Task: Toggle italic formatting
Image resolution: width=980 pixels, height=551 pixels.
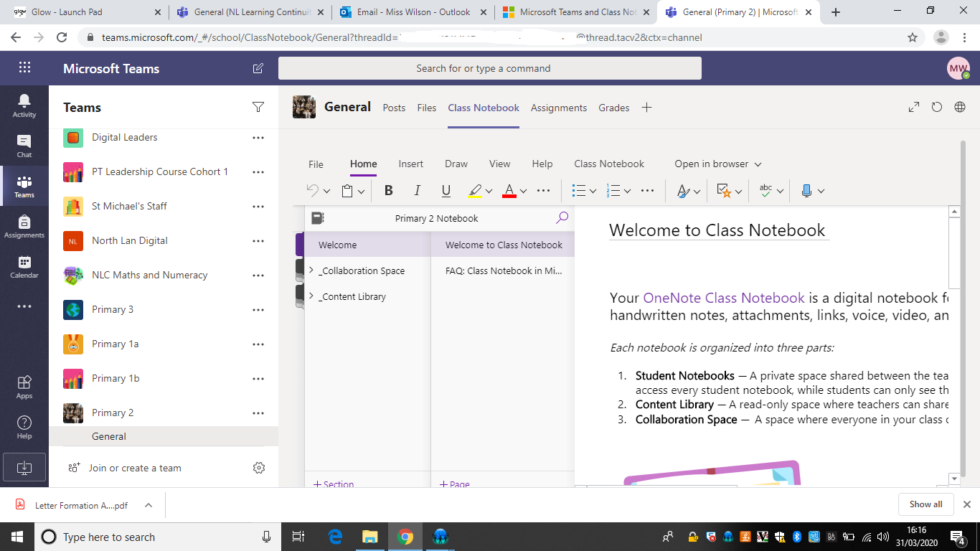Action: coord(417,190)
